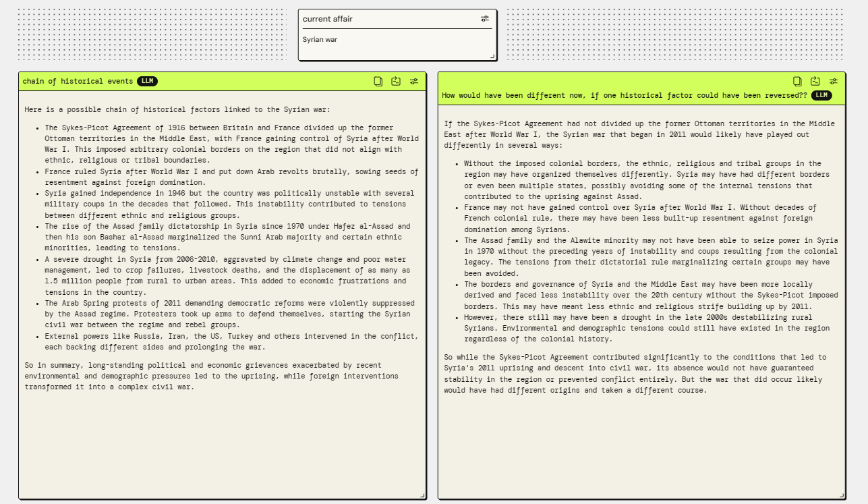The width and height of the screenshot is (868, 504).
Task: Click the 'How would have been different now' title
Action: click(x=625, y=96)
